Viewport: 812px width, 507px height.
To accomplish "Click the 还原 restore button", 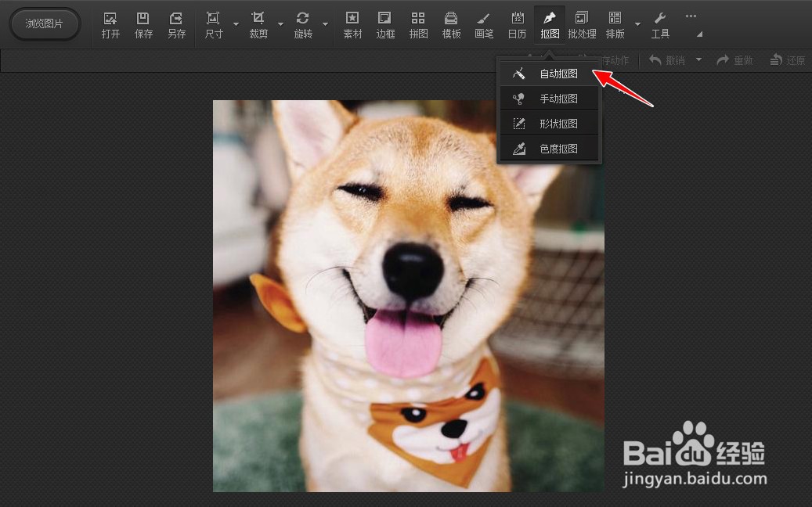I will tap(787, 60).
